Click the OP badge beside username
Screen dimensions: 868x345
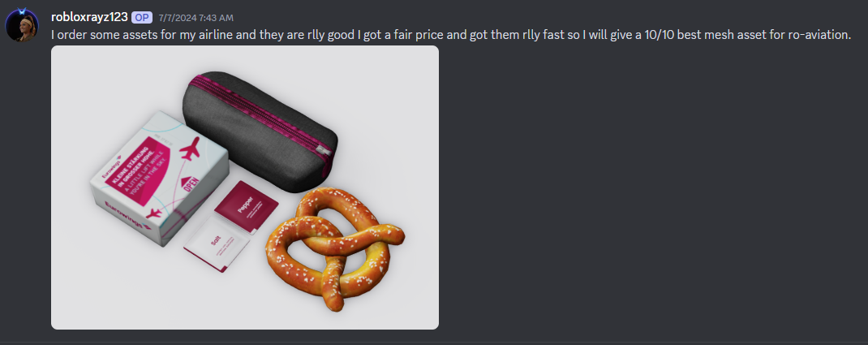142,17
